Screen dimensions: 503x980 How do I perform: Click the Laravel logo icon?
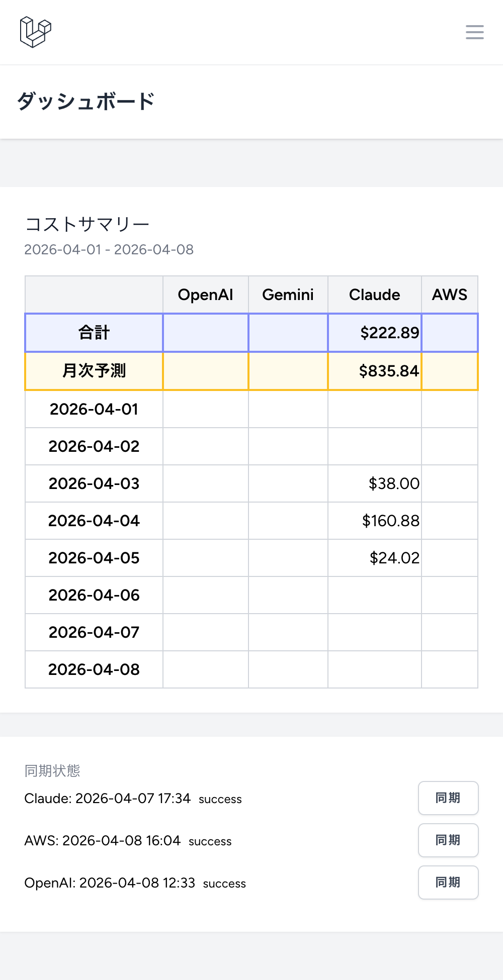[x=35, y=32]
